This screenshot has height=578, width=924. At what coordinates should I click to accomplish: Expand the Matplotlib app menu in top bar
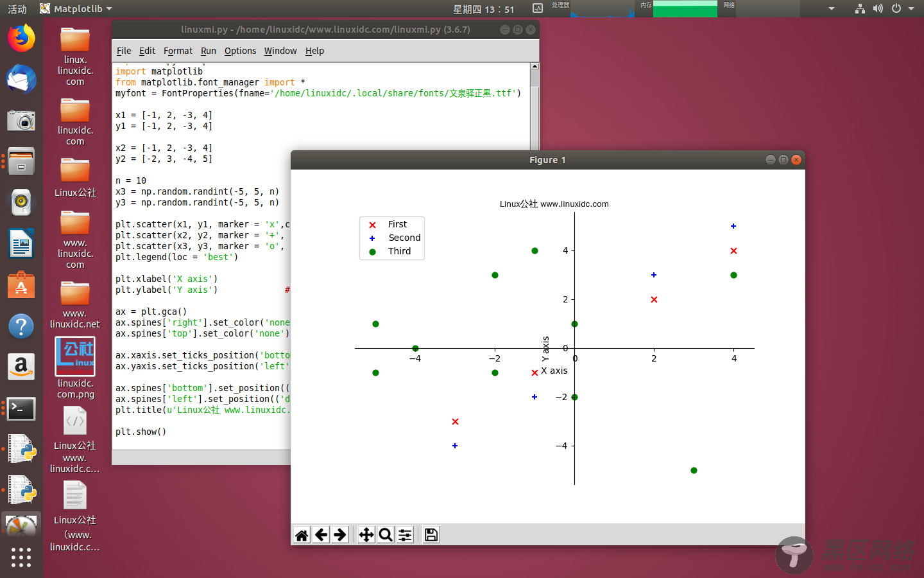(x=76, y=8)
